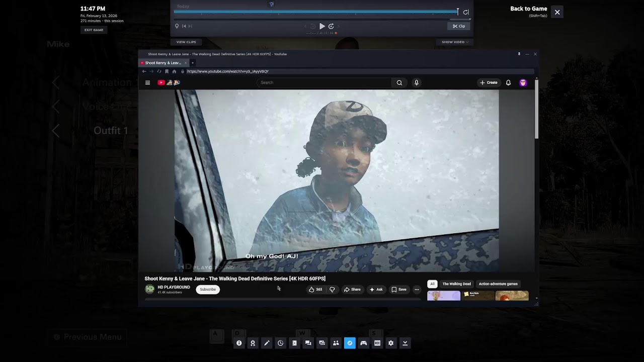Open playtime clock icon in overlay toolbar
Viewport: 644px width, 362px height.
[280, 343]
